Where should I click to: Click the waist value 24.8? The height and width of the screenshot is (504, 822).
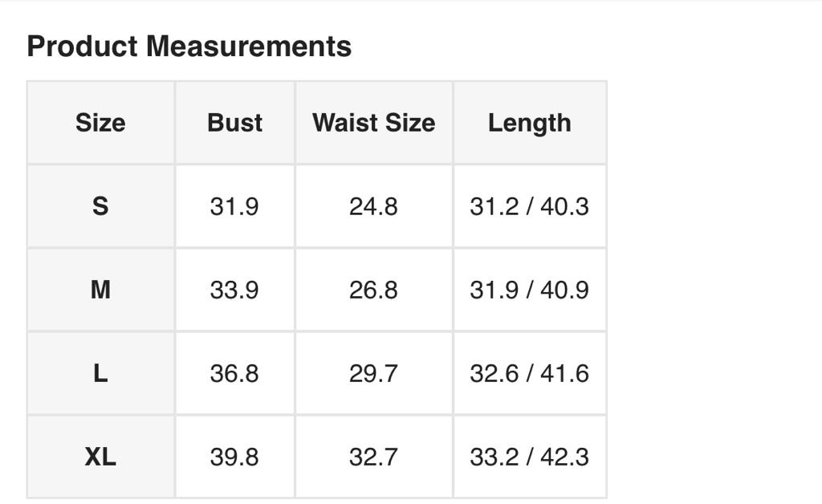click(373, 206)
